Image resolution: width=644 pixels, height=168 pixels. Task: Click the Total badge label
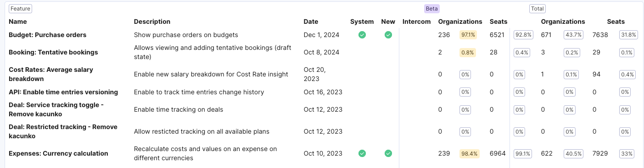pos(538,8)
